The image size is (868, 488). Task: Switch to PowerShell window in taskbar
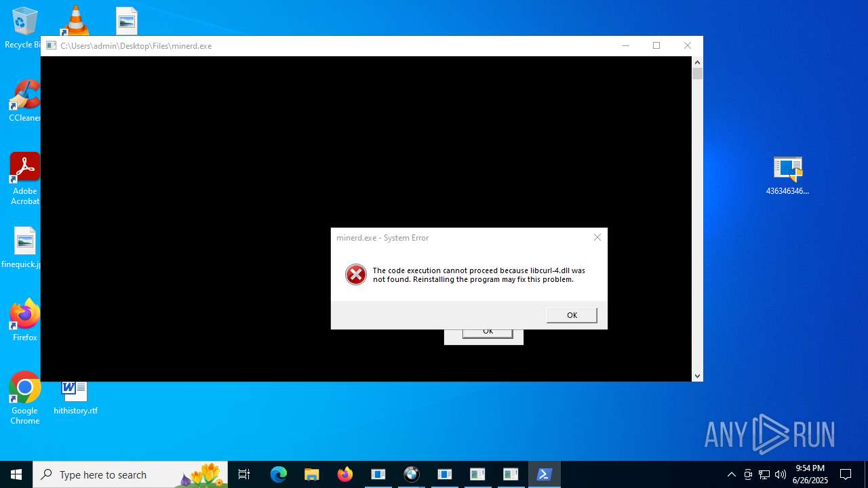click(x=544, y=474)
